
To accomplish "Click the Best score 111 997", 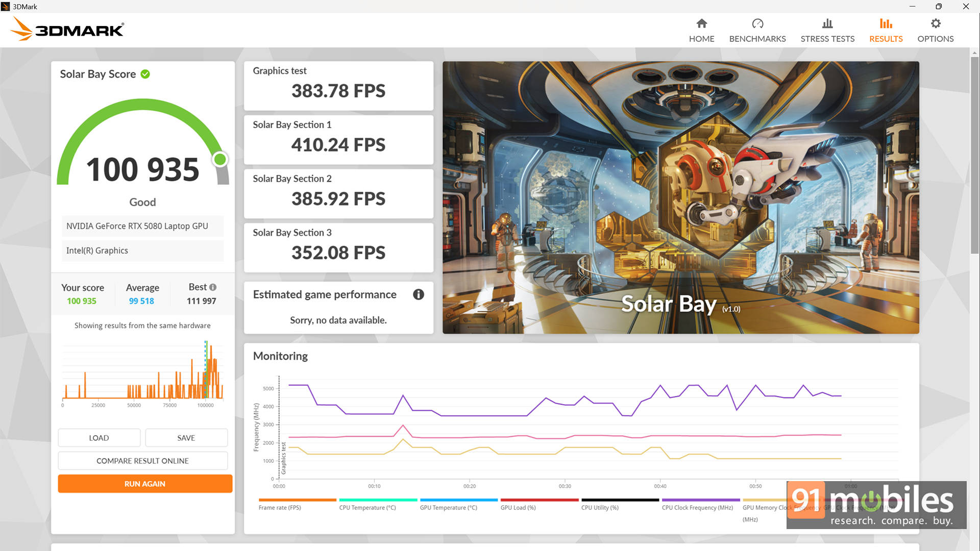I will click(x=201, y=301).
